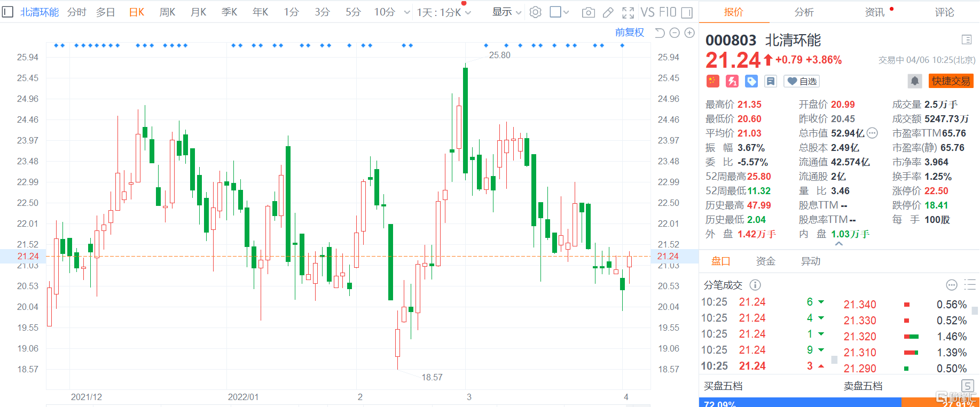The image size is (980, 407).
Task: Expand the 显示 dropdown
Action: [506, 12]
